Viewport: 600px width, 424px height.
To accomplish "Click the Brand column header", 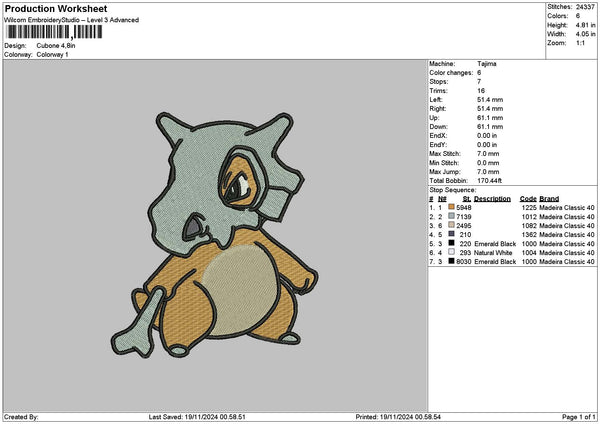I will pos(549,198).
